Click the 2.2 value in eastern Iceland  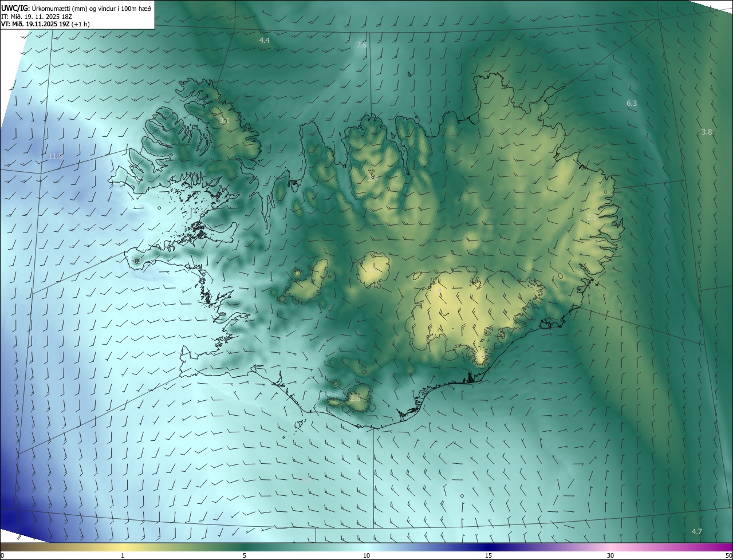coord(592,218)
